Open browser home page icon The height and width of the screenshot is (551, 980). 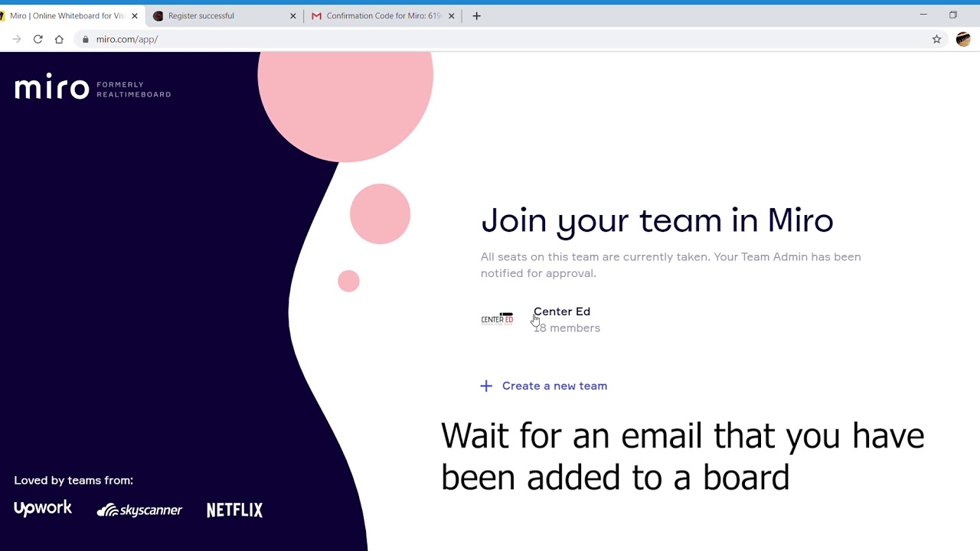coord(59,39)
